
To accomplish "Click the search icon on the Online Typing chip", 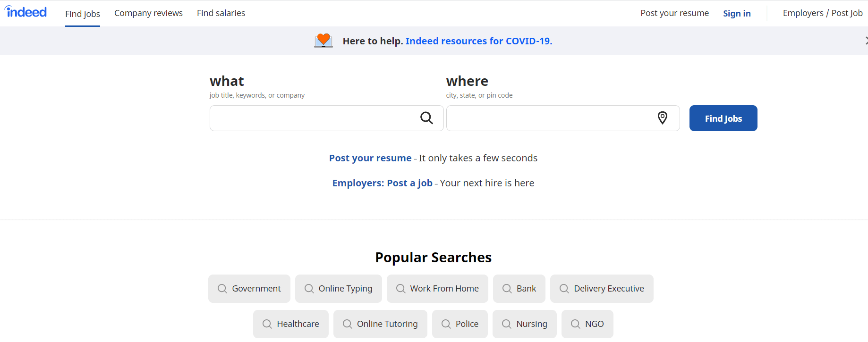I will (309, 289).
